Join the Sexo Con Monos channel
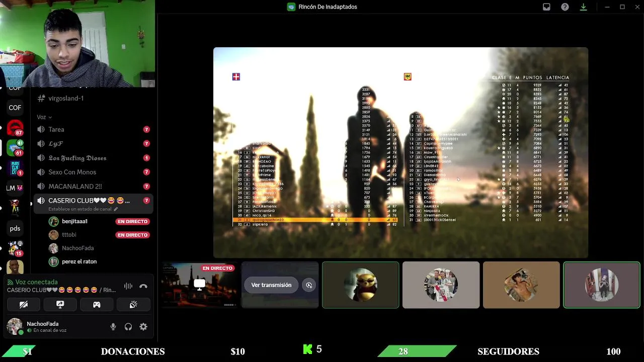644x362 pixels. click(x=93, y=172)
